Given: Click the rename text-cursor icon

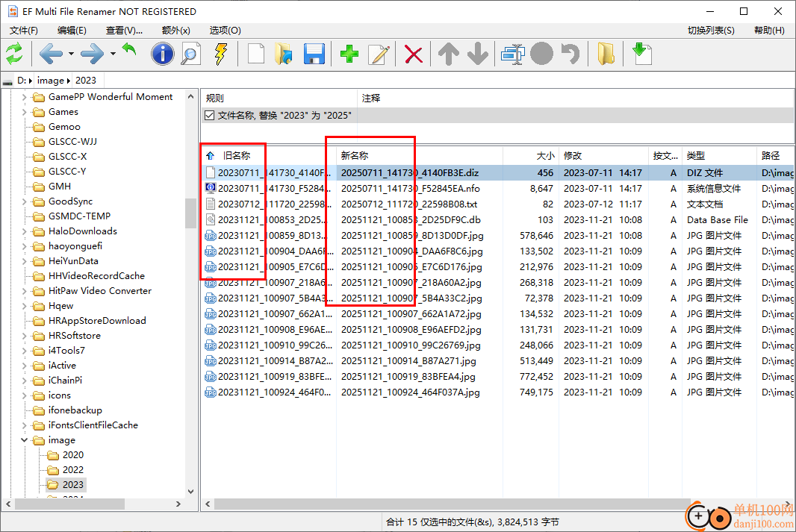Looking at the screenshot, I should (513, 54).
